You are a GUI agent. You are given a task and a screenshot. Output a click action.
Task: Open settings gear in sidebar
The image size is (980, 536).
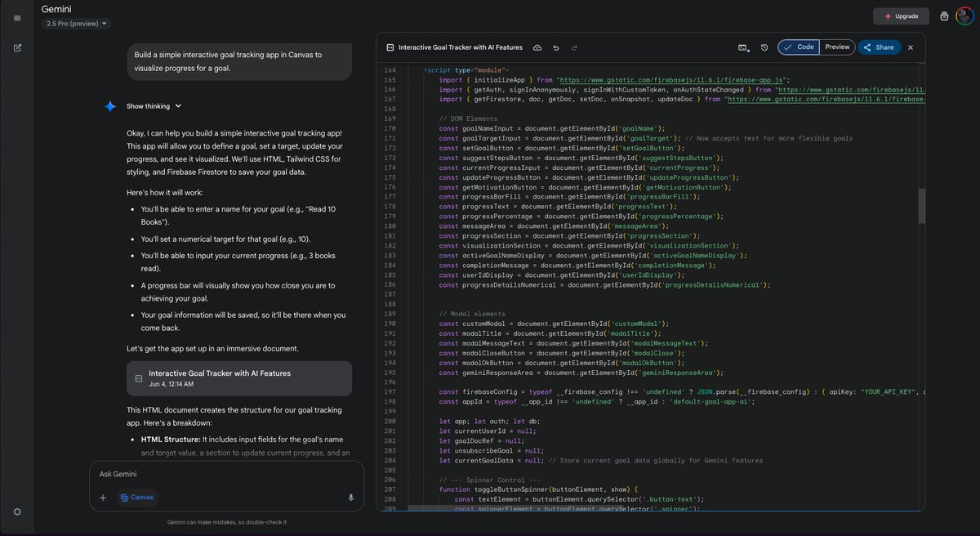coord(17,511)
